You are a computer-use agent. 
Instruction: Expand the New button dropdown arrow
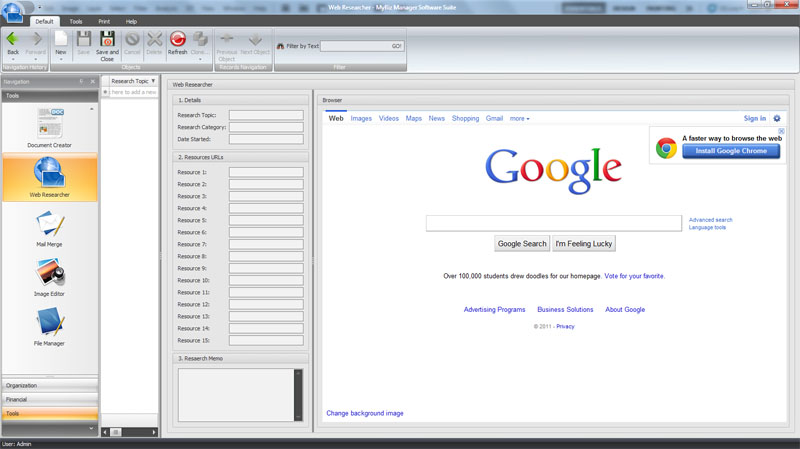[61, 59]
